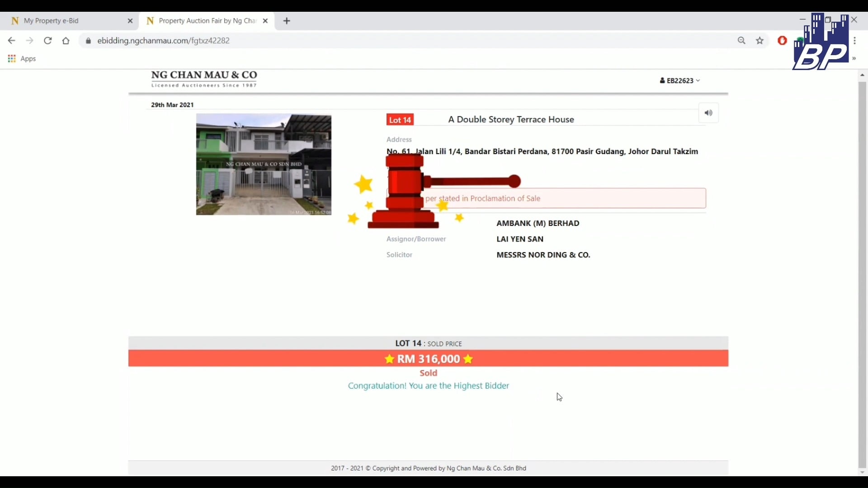Close the My Property e-Bid tab
Viewport: 868px width, 488px height.
(130, 21)
